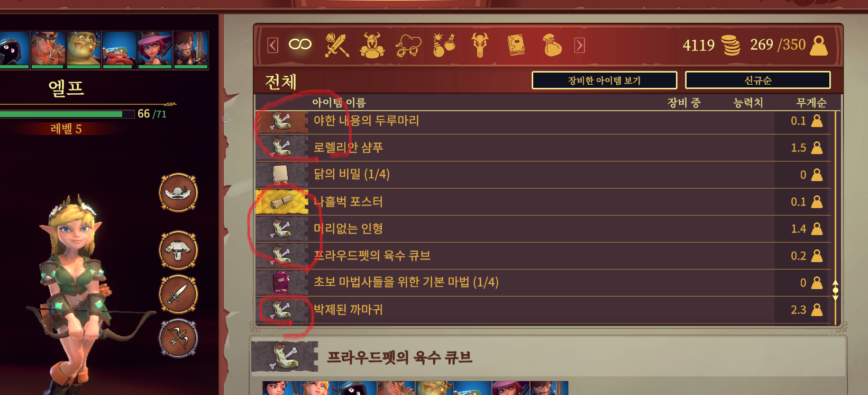
Task: Select the infinity all-items category icon
Action: coord(300,44)
